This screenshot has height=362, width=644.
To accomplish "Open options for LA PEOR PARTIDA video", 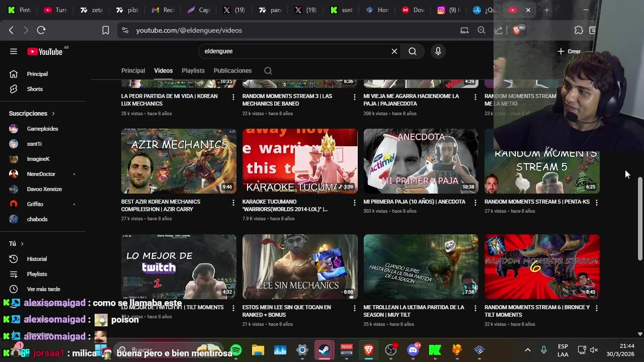I will 233,97.
